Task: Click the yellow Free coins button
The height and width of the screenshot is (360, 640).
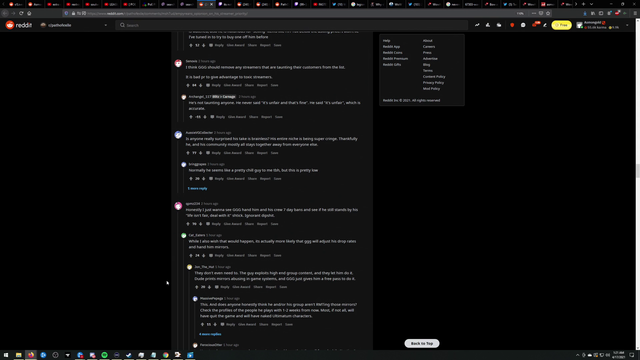Action: coord(562,25)
